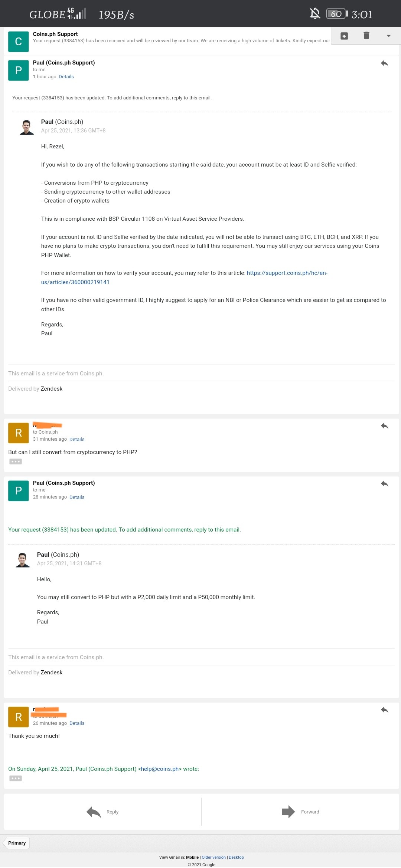Show Details of the 31 minutes ago email
This screenshot has height=868, width=401.
pyautogui.click(x=77, y=439)
